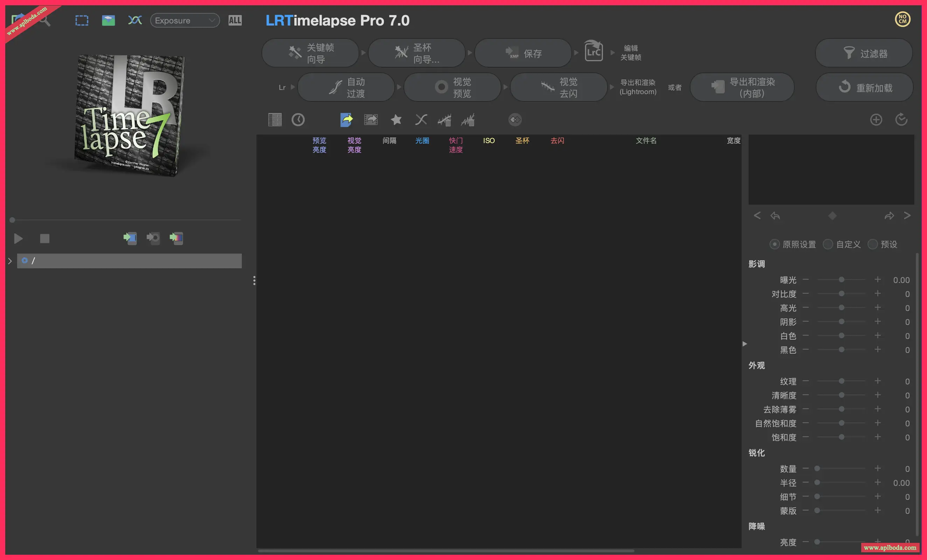
Task: Open the 过滤器 filter button
Action: [864, 53]
